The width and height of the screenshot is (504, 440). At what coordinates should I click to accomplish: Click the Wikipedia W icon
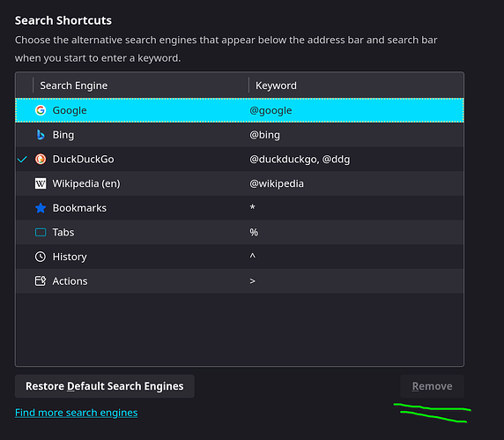coord(41,183)
